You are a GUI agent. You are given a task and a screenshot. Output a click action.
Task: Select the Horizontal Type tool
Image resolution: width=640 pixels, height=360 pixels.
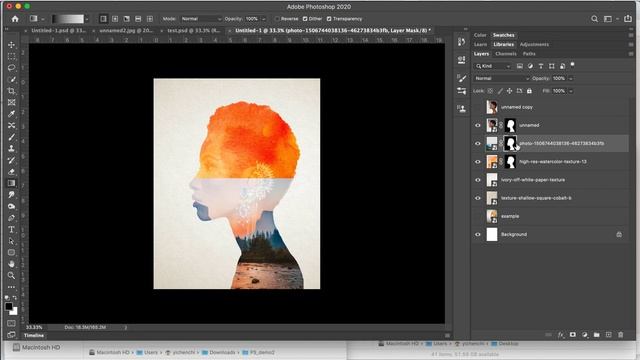[x=11, y=229]
